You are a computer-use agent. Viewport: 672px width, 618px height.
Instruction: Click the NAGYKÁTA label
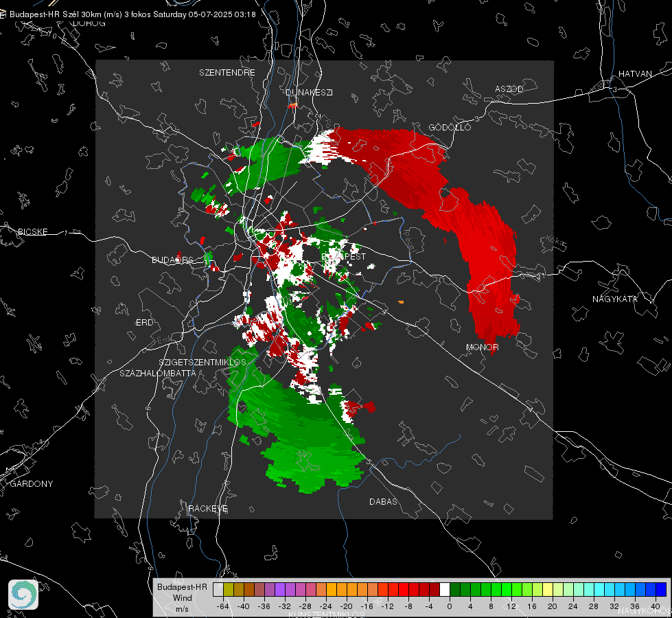615,299
